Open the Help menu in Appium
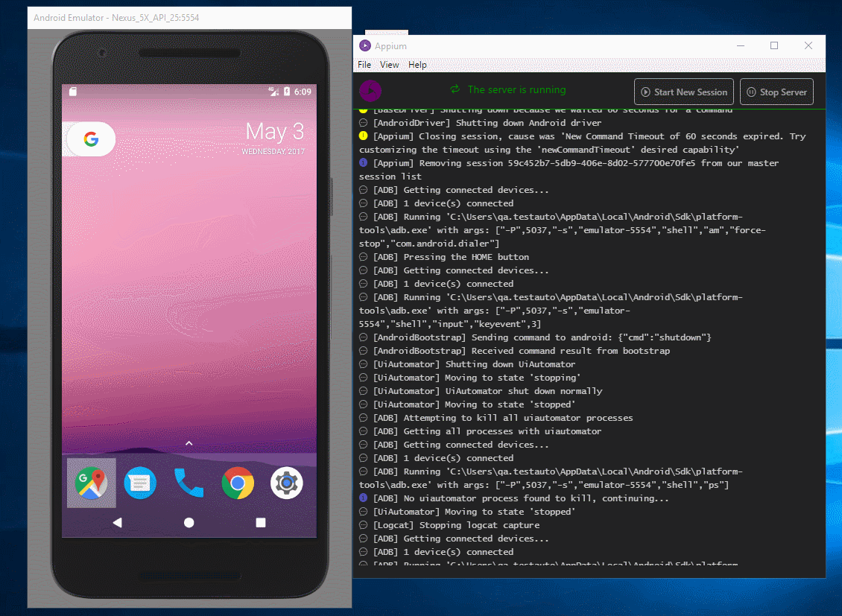Screen dimensions: 842x616 point(417,64)
